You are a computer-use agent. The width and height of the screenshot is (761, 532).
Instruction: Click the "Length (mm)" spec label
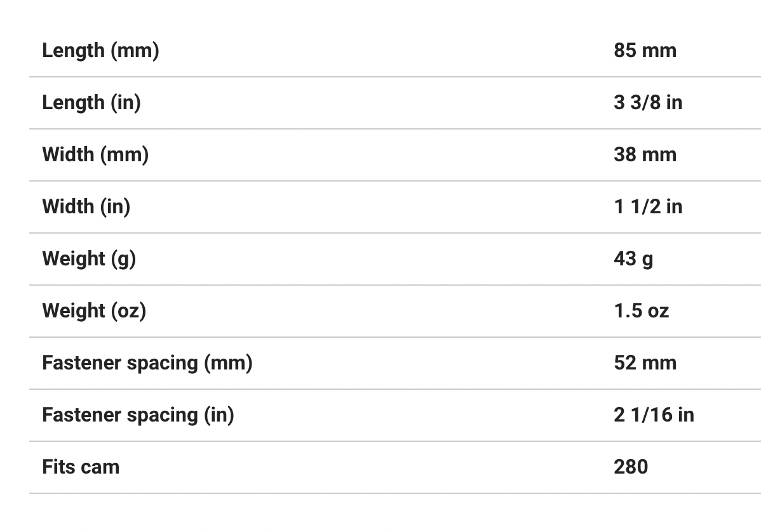[x=100, y=50]
